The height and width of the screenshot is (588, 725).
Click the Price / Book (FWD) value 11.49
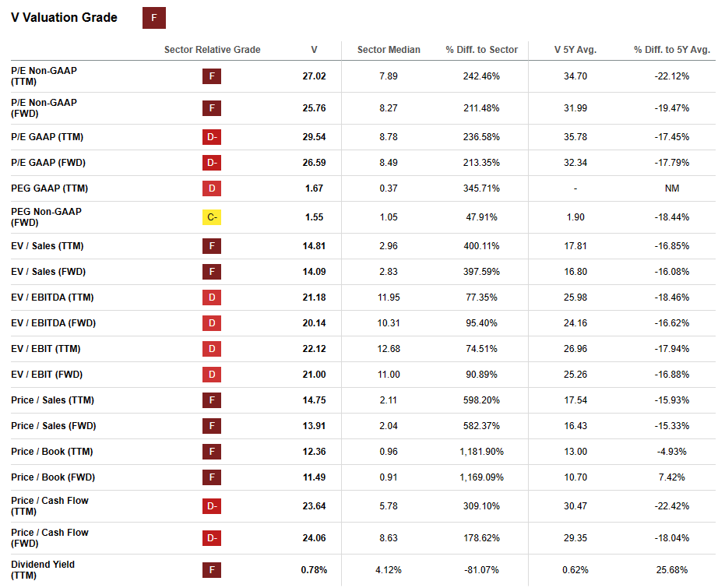click(314, 477)
